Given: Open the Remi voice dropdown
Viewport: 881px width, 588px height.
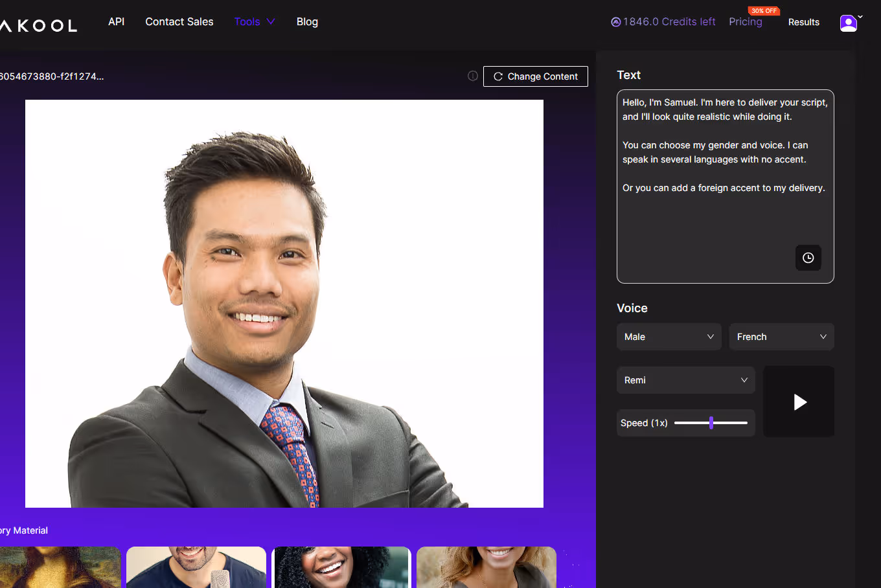Looking at the screenshot, I should click(686, 380).
